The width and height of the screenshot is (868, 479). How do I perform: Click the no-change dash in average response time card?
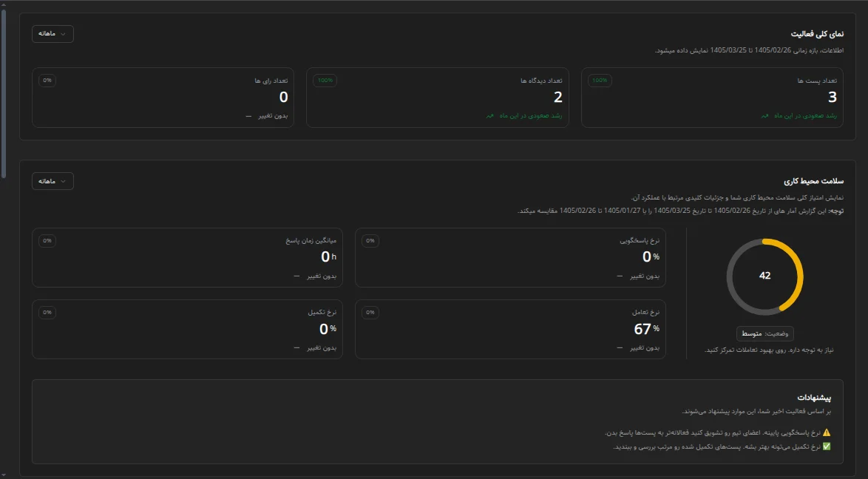click(296, 276)
